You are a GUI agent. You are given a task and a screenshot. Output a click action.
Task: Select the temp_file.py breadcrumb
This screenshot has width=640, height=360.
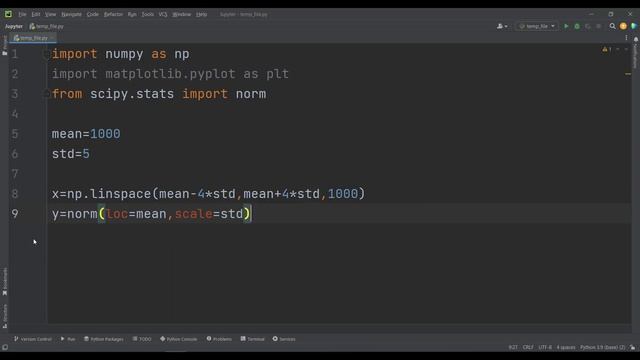pos(47,26)
